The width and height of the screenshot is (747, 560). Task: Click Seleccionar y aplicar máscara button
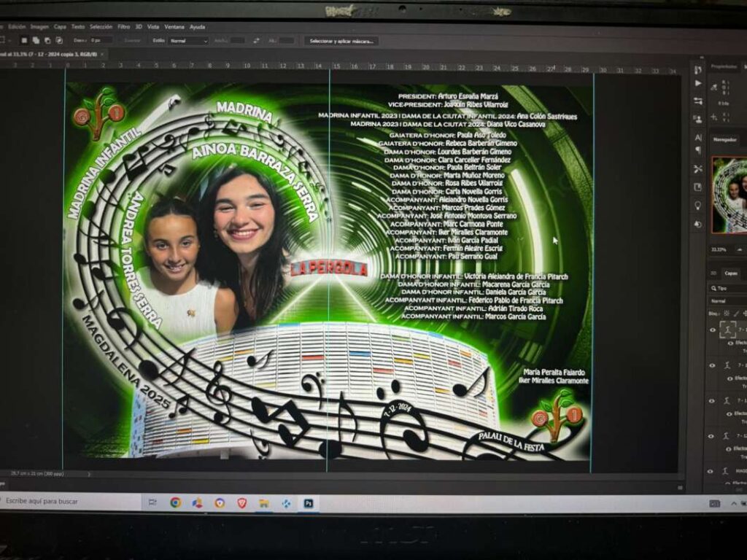tap(341, 41)
